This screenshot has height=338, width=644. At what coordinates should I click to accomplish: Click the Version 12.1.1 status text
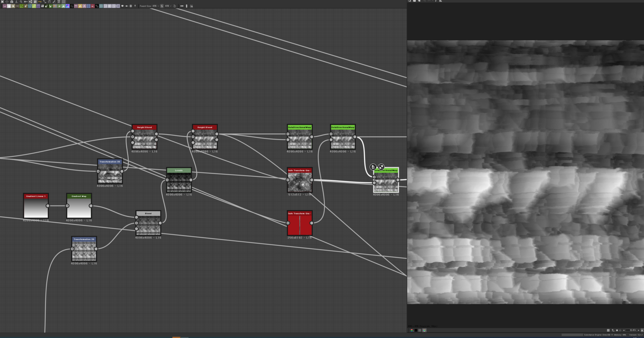(636, 335)
